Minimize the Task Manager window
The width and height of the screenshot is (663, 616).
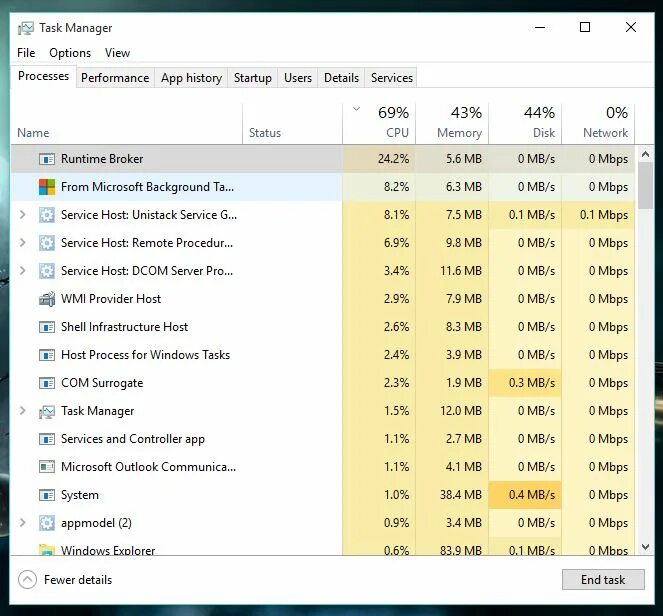pos(540,27)
